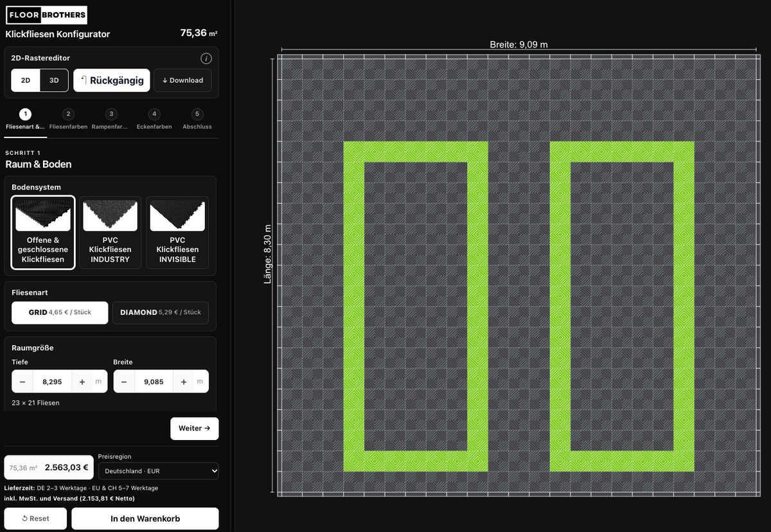Click In den Warenkorb button
771x532 pixels.
pyautogui.click(x=145, y=519)
